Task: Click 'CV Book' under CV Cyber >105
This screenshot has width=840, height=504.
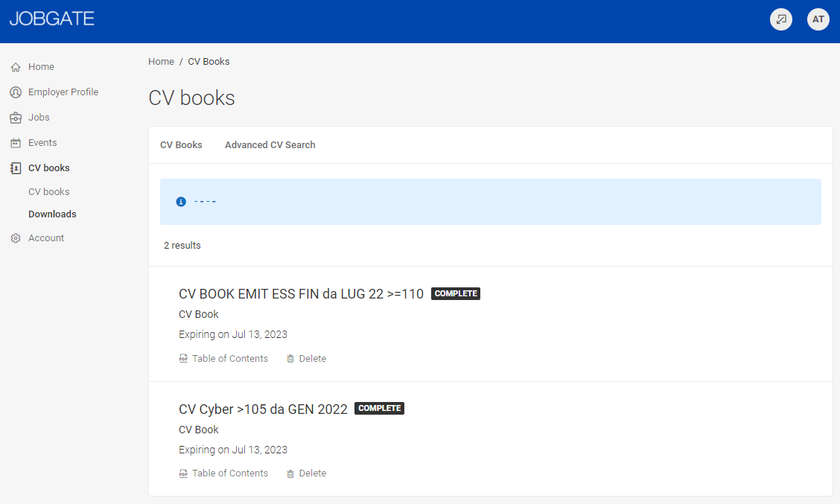Action: point(199,430)
